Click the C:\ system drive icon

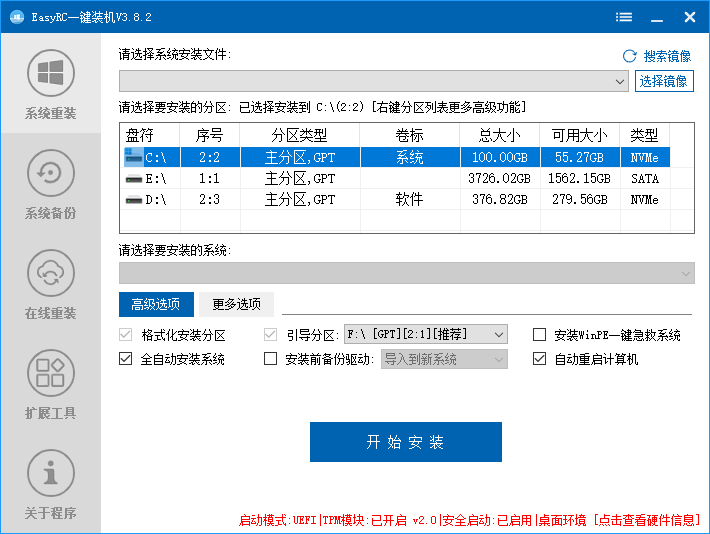click(x=134, y=157)
